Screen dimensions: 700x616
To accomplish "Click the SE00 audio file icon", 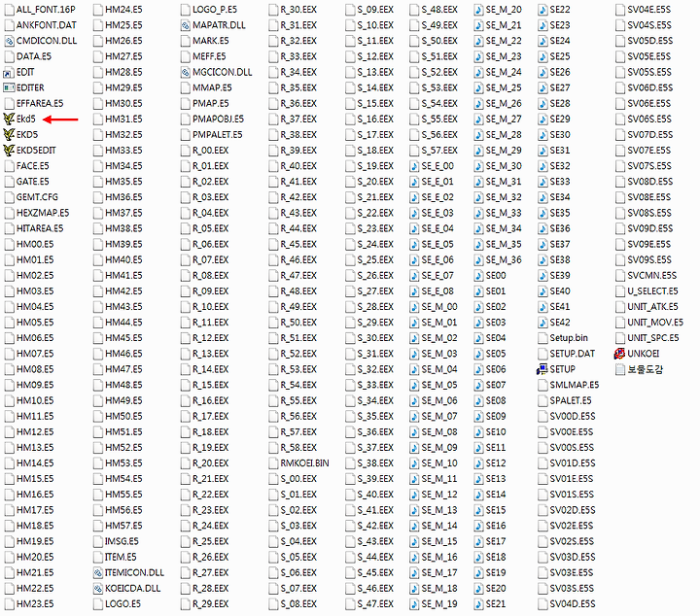I will 478,276.
